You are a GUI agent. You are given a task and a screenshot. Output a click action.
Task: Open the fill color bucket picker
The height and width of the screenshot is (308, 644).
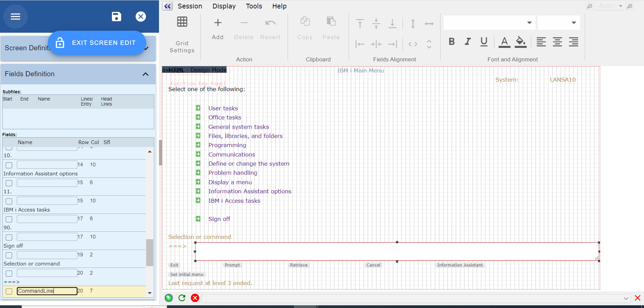point(520,42)
